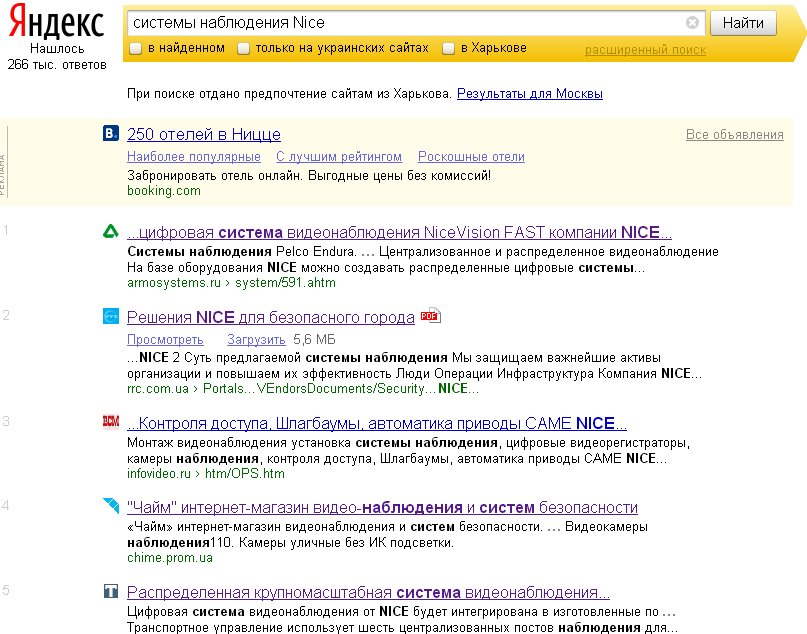The image size is (807, 634).
Task: Open 'Наиболее популярные' sitelink
Action: 194,156
